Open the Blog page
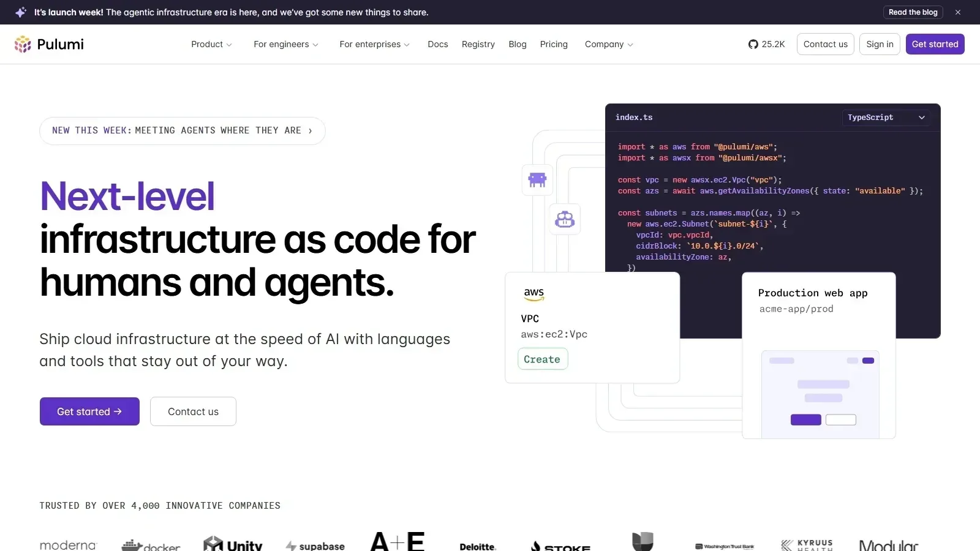980x551 pixels. click(x=518, y=44)
